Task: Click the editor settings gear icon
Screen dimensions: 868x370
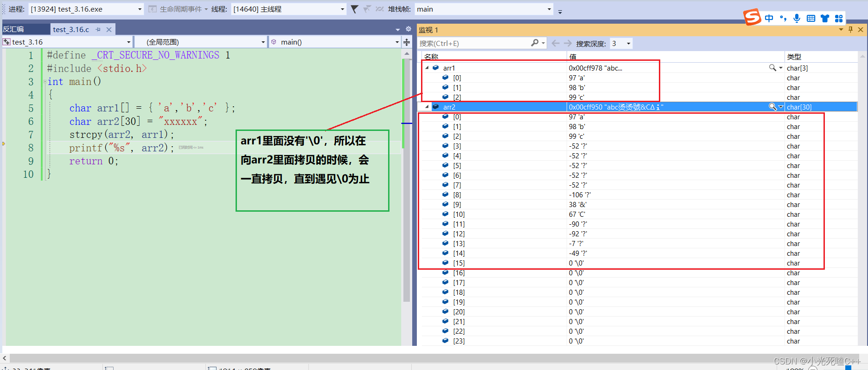Action: [408, 29]
